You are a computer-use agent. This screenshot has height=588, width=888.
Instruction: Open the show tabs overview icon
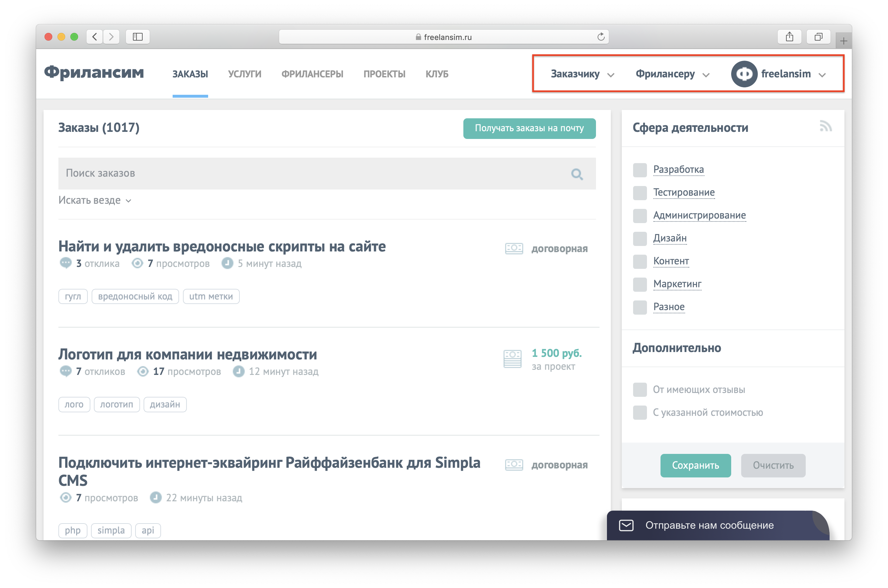[818, 37]
